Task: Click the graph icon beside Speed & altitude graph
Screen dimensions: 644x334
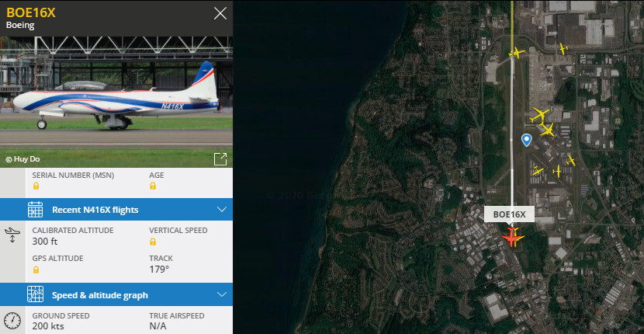Action: pyautogui.click(x=36, y=294)
